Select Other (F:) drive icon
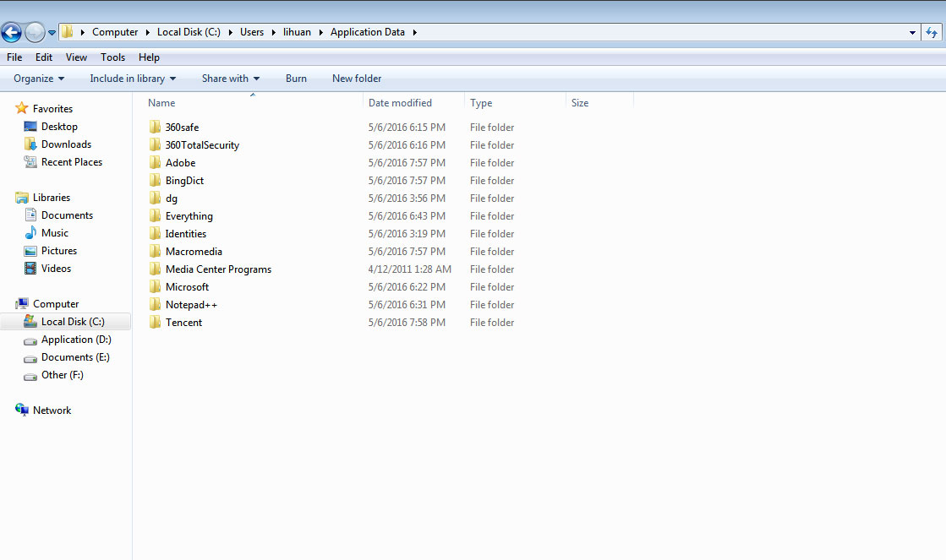Viewport: 946px width, 560px height. click(x=30, y=377)
